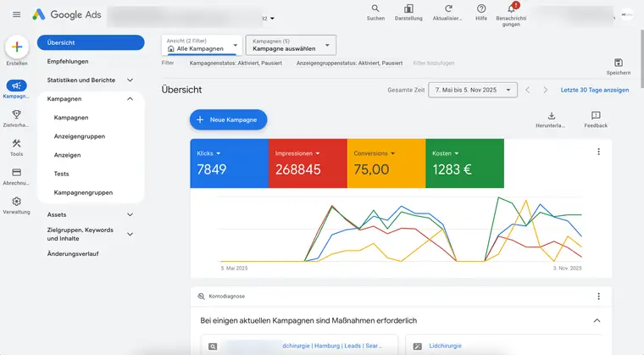Open the Conversions metric dropdown
The width and height of the screenshot is (644, 355).
(x=375, y=153)
